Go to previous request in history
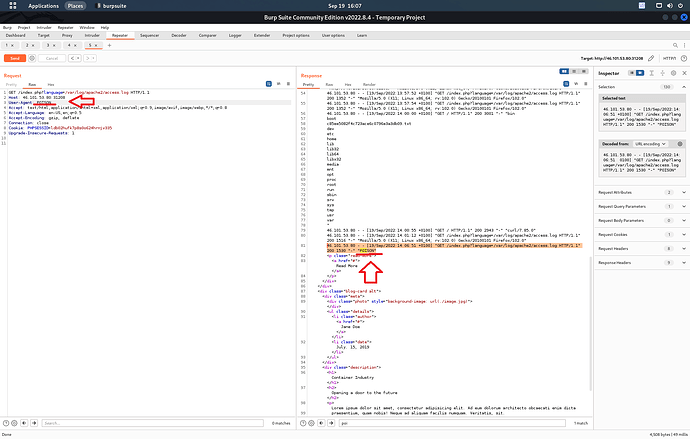The image size is (690, 439). click(x=75, y=58)
